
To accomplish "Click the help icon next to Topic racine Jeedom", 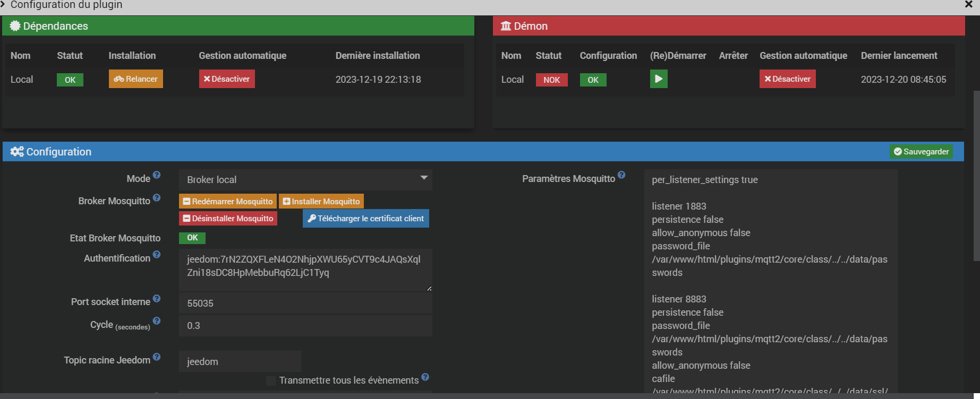I will click(x=157, y=357).
